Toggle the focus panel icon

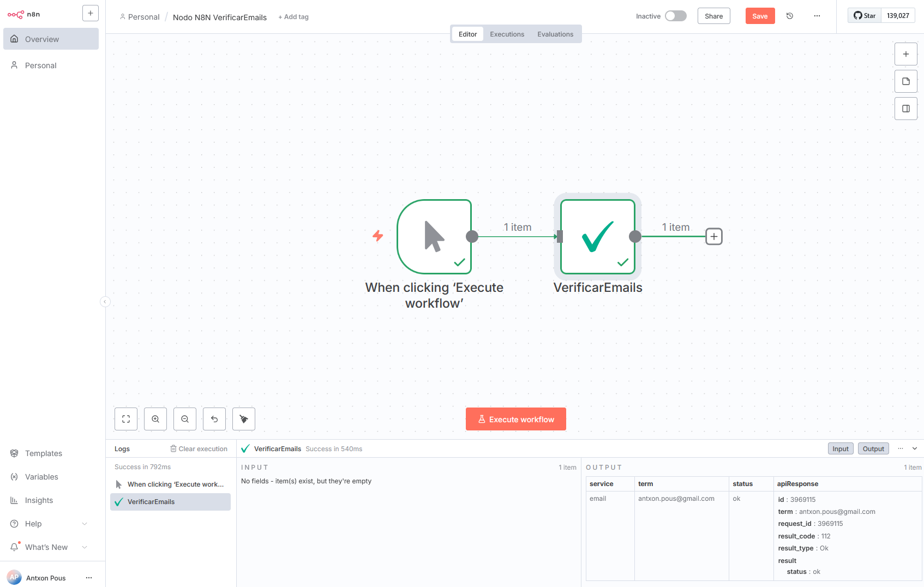[x=905, y=109]
